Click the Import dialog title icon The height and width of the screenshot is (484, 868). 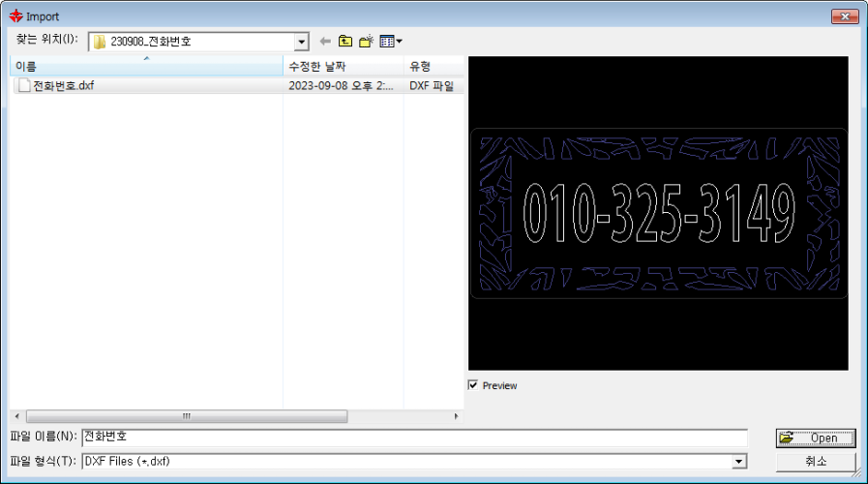16,16
